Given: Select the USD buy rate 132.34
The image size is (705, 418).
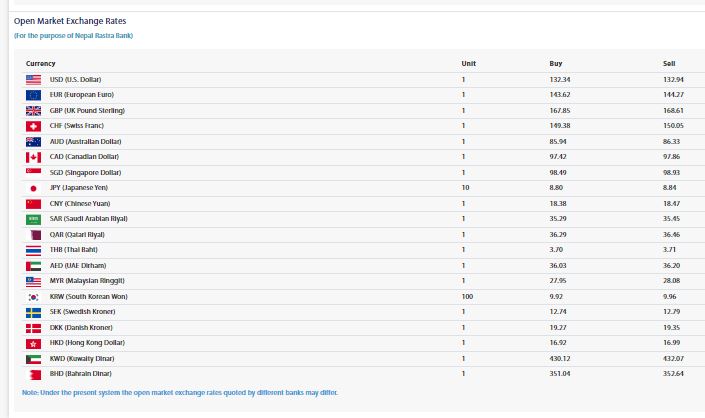Looking at the screenshot, I should click(560, 79).
